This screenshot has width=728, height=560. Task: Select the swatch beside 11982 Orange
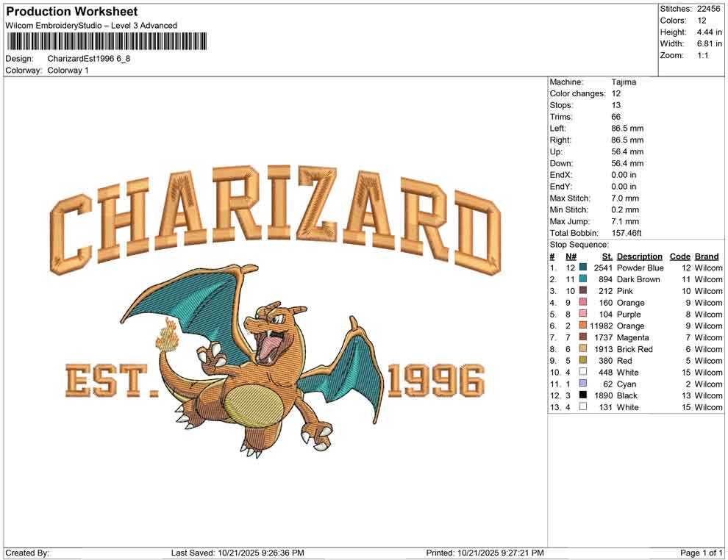pos(582,326)
